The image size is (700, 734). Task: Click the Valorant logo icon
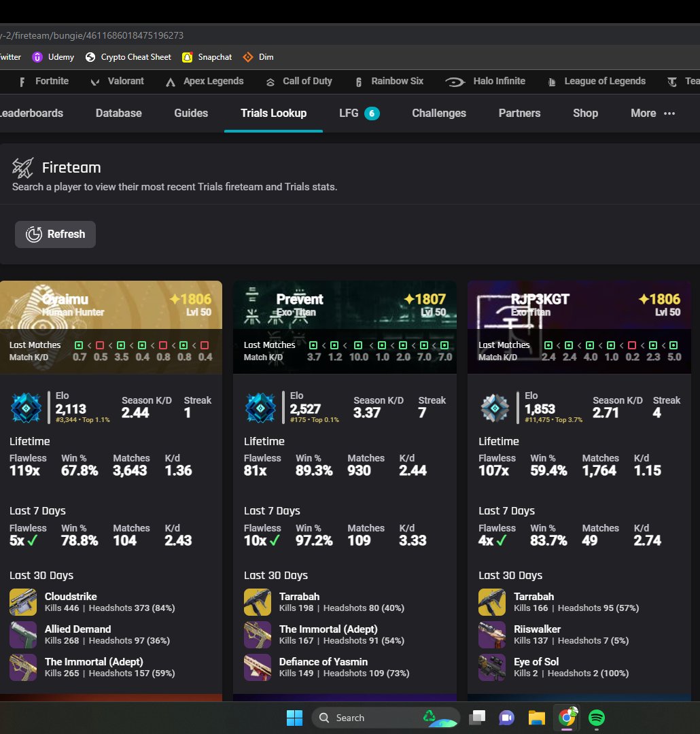click(95, 82)
